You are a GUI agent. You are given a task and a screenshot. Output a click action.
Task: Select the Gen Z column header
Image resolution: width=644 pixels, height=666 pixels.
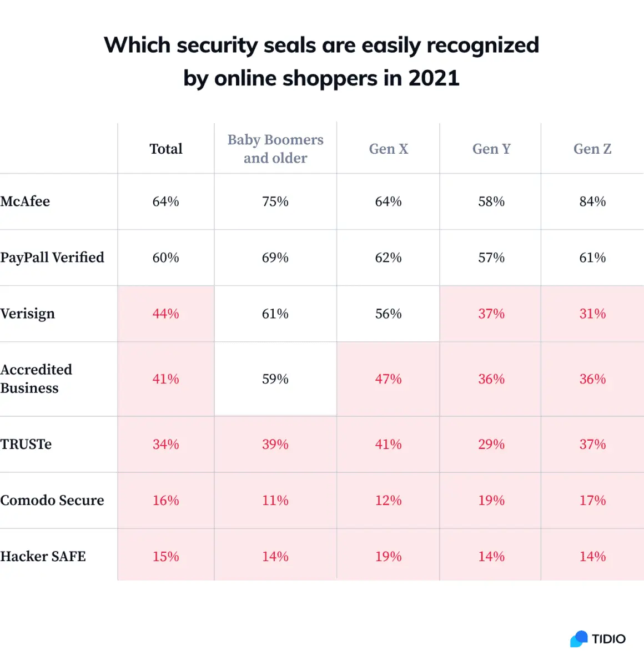592,149
